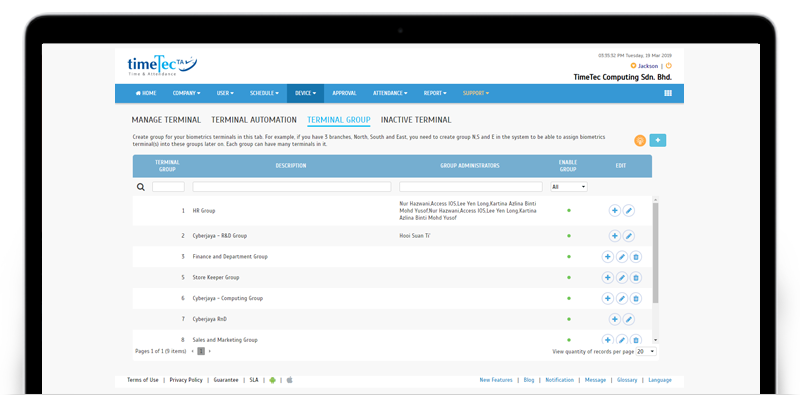Screen dimensions: 800x395
Task: Click plus icon for Cyberjaya RnD row
Action: point(615,319)
